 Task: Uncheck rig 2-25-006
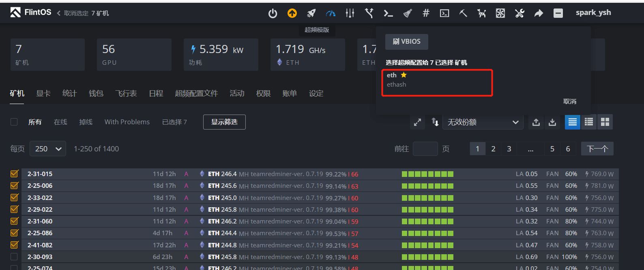tap(14, 185)
